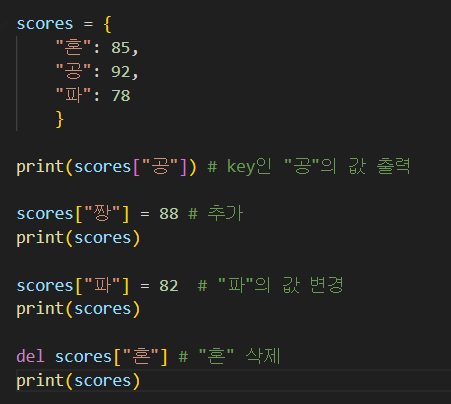Click the "공" key with value 92
Screen dimensions: 451x404
point(73,71)
